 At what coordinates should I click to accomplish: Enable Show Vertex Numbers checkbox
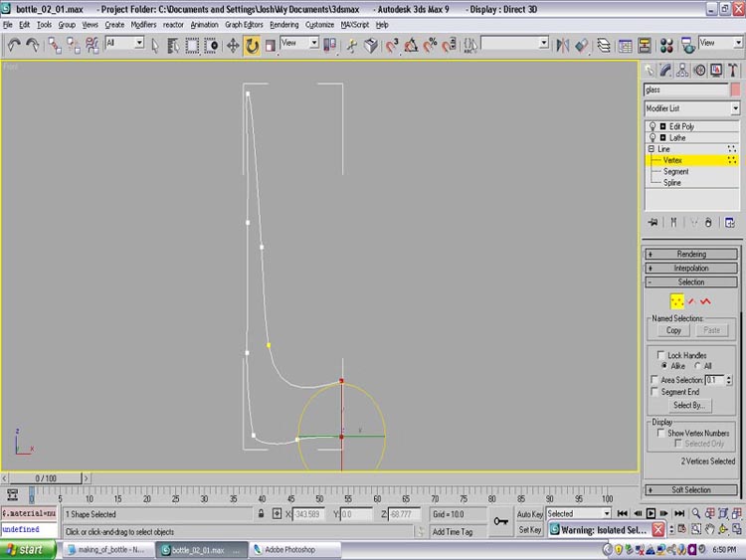(x=661, y=433)
